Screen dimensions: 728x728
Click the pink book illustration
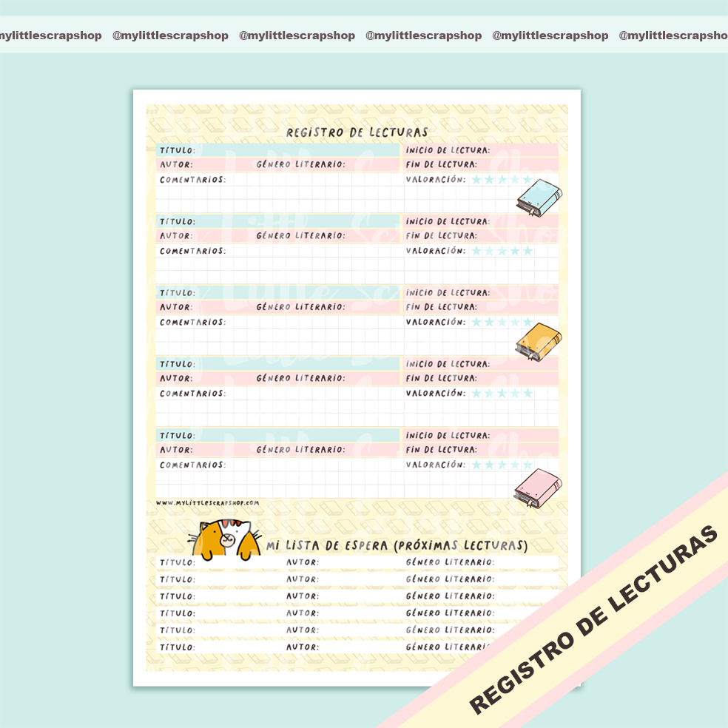(538, 488)
